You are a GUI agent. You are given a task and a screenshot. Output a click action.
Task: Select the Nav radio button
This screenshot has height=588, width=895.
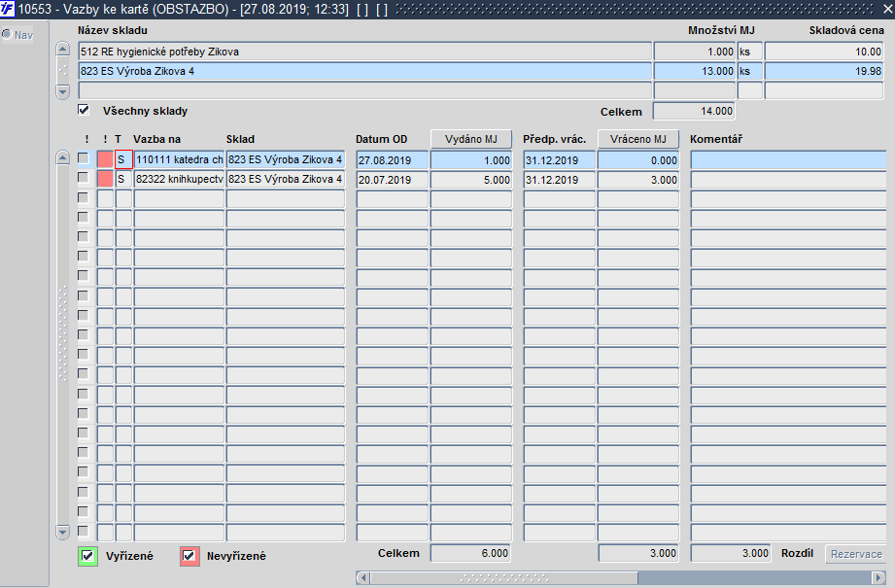(7, 34)
